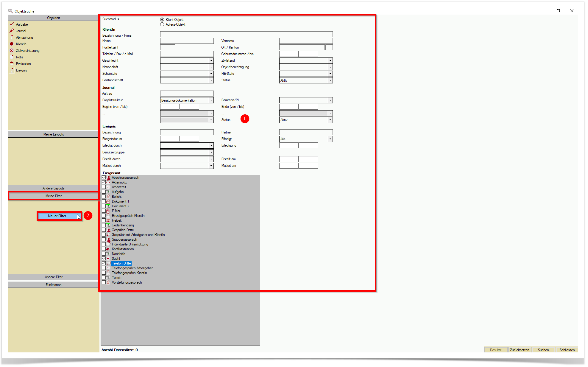The image size is (588, 367).
Task: Click the Neuer Filter button
Action: click(x=59, y=216)
